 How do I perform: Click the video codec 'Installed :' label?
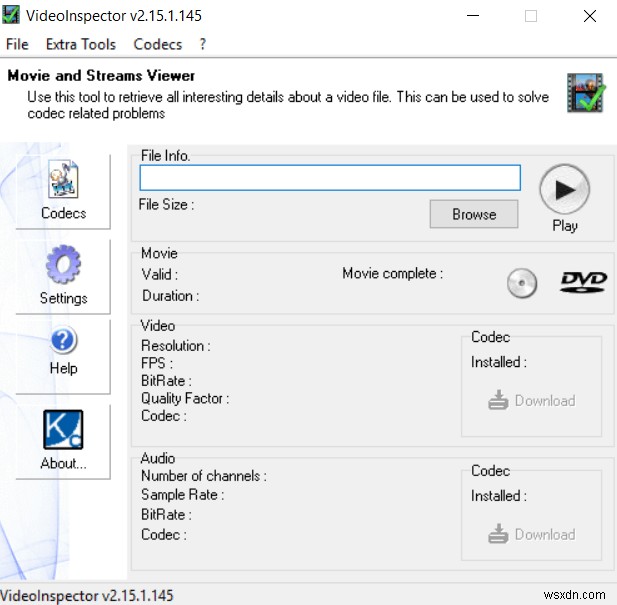[499, 362]
